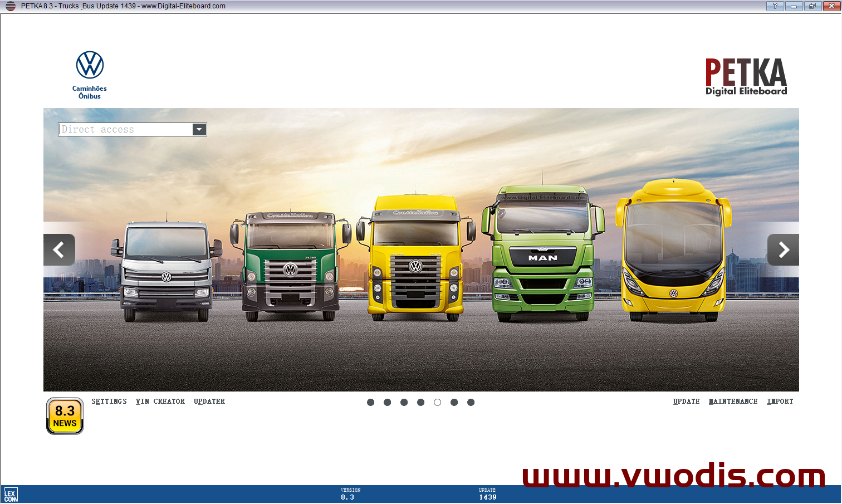Advance the carousel with the right arrow
842x504 pixels.
pos(783,250)
